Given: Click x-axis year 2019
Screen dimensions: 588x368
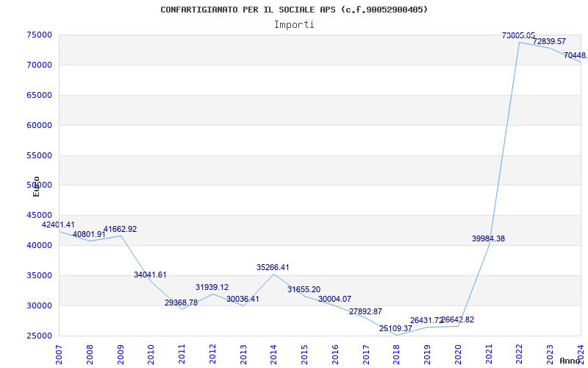Looking at the screenshot, I should click(427, 355).
